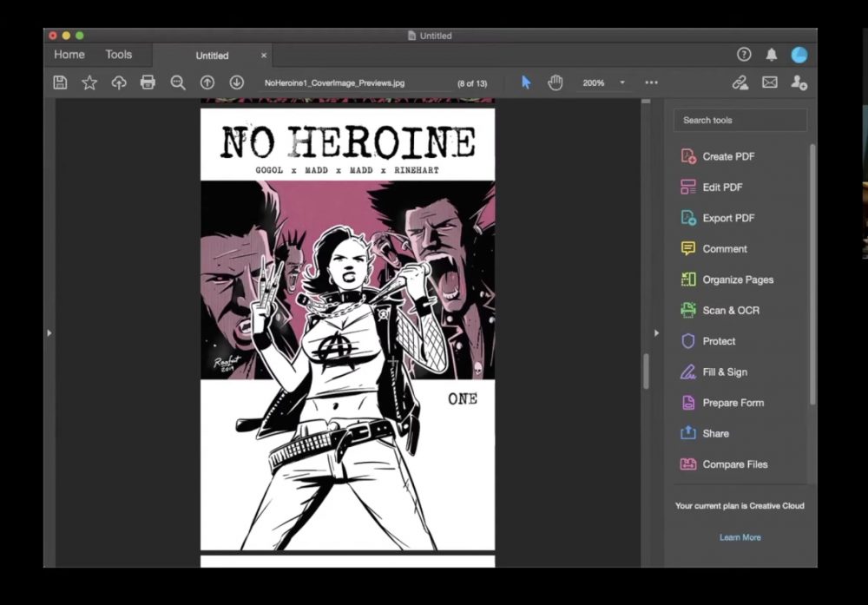The width and height of the screenshot is (868, 605).
Task: Click the star bookmark icon
Action: point(89,82)
